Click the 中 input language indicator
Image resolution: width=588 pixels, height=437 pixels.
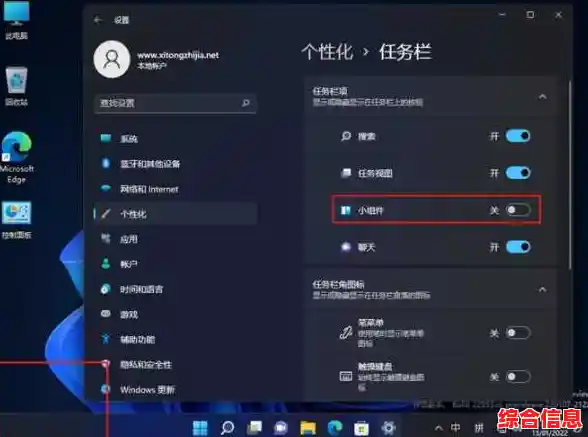point(455,428)
